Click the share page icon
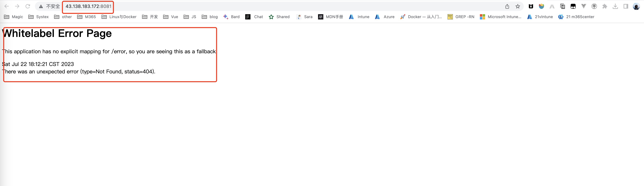This screenshot has width=644, height=186. (x=507, y=6)
